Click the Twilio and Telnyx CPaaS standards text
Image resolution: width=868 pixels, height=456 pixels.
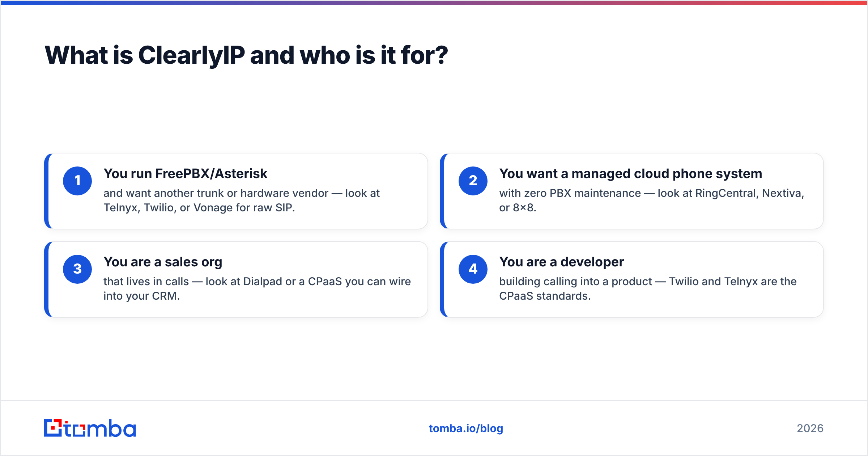coord(648,289)
